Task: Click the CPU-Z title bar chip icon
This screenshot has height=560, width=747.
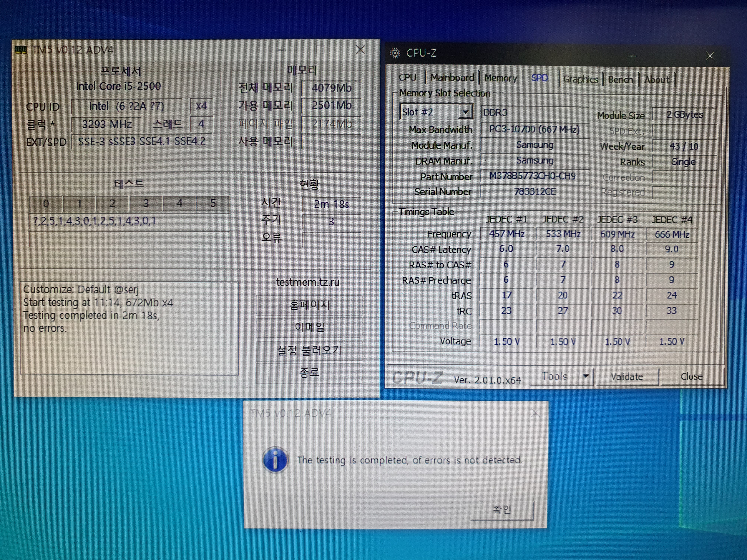Action: click(x=395, y=53)
